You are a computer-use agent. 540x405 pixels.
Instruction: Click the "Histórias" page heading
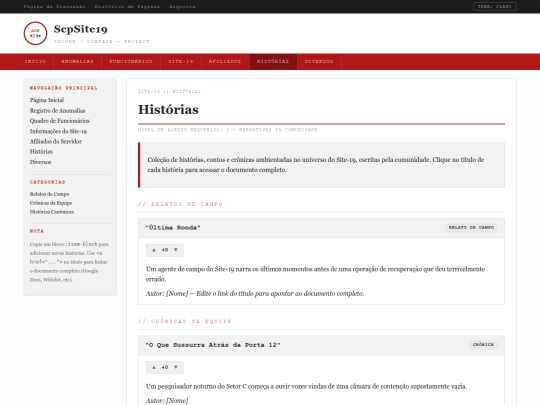(168, 110)
